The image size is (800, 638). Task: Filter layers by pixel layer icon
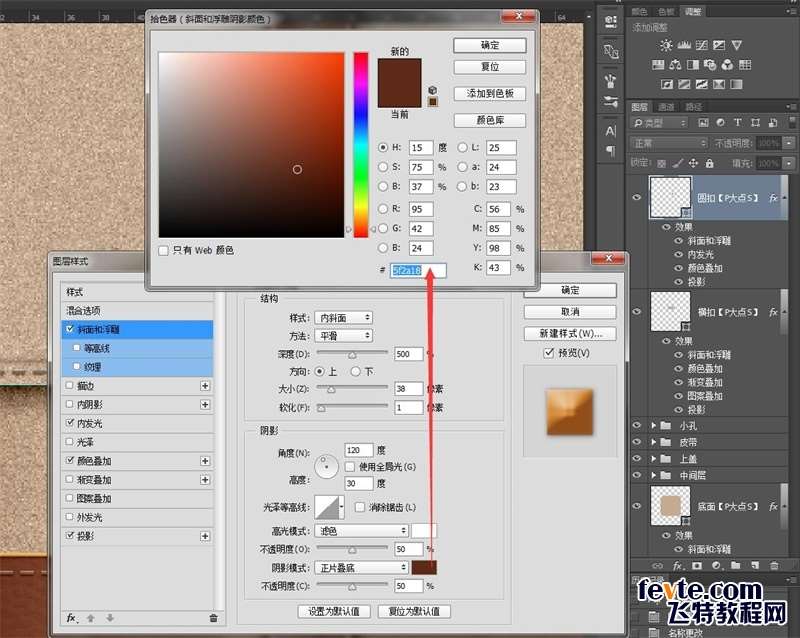point(703,122)
